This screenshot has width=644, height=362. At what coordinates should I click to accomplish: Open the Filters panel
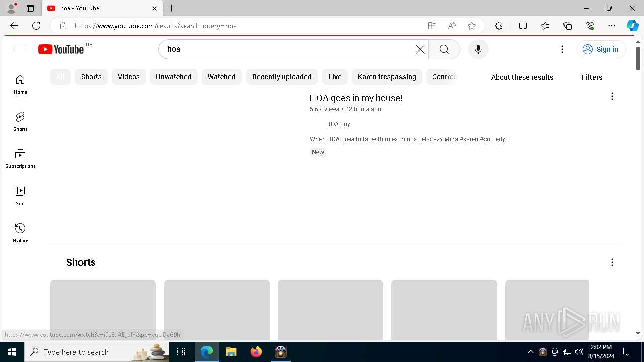point(592,77)
